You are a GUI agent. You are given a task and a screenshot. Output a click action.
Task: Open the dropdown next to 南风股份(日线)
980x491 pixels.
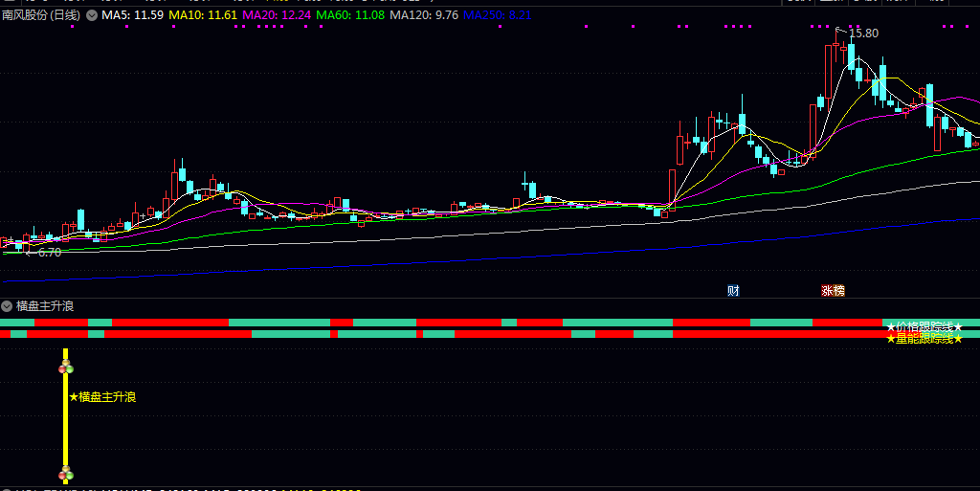point(92,15)
